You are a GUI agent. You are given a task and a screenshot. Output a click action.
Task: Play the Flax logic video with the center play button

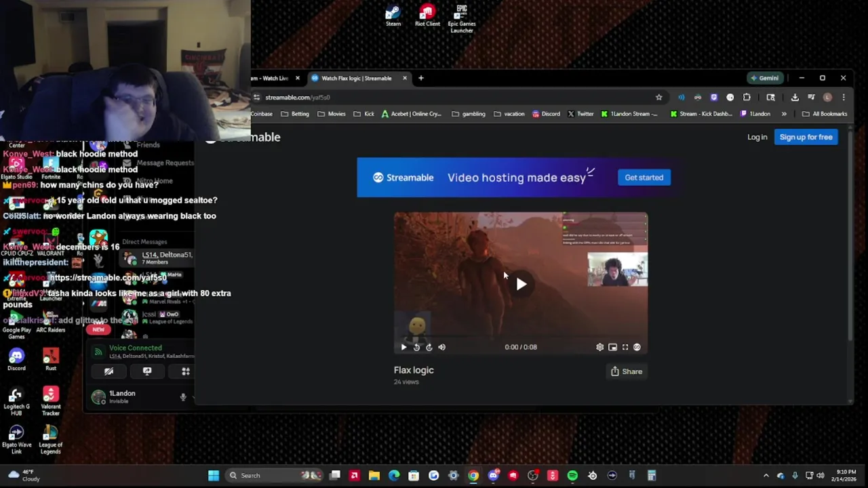pos(521,284)
